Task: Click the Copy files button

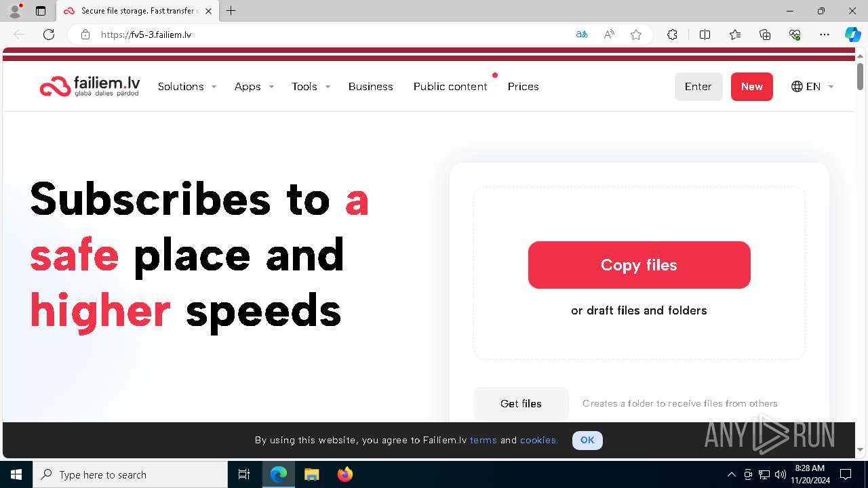Action: 639,265
